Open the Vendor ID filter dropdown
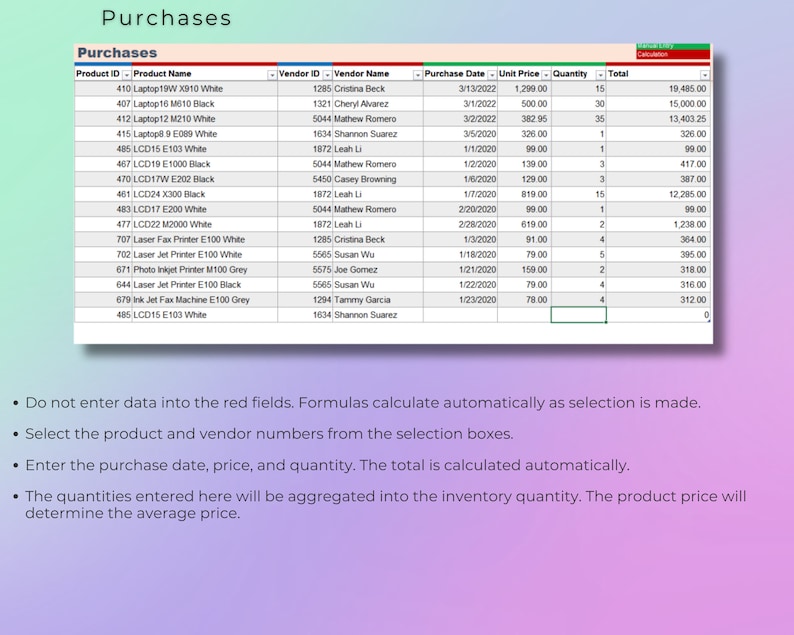Screen dimensions: 794x635 point(327,75)
